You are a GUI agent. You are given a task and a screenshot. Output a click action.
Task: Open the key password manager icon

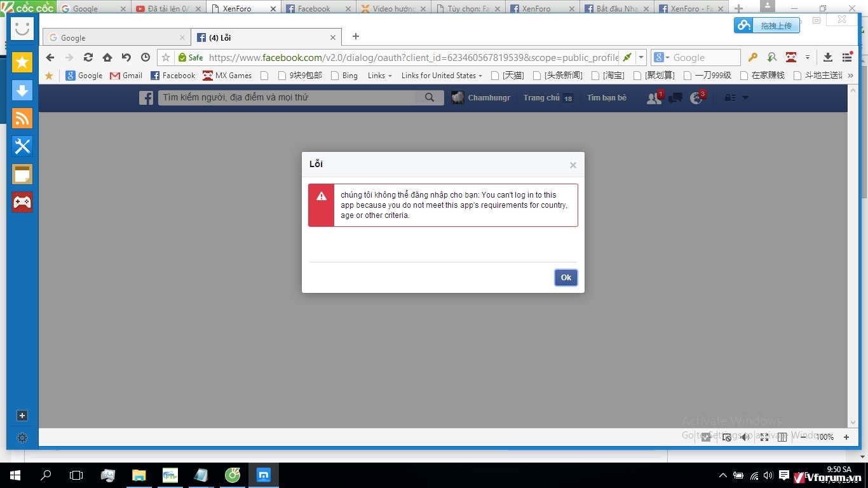[x=752, y=57]
